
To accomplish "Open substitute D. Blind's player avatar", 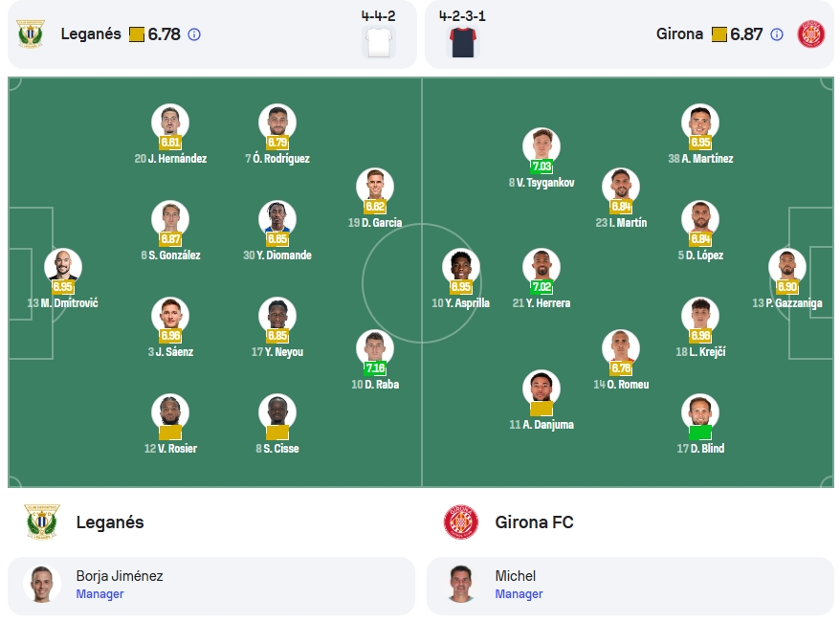I will pos(700,412).
